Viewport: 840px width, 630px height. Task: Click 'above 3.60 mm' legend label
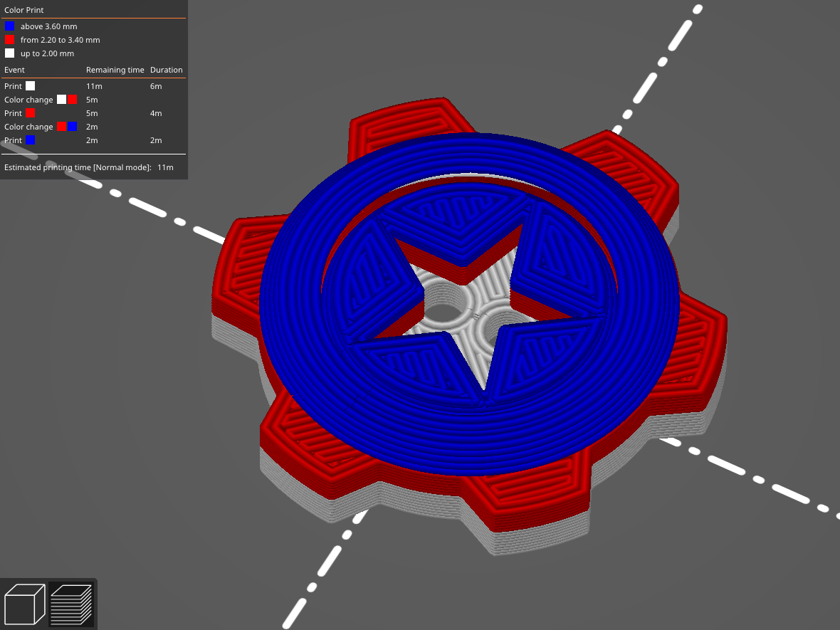click(x=48, y=26)
